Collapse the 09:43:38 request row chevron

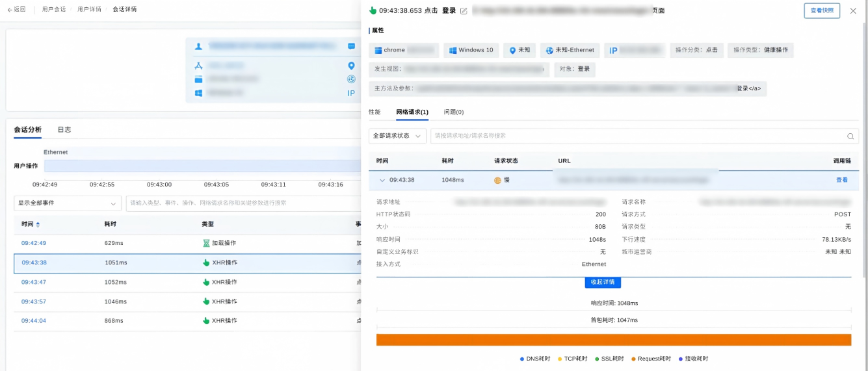(x=382, y=180)
